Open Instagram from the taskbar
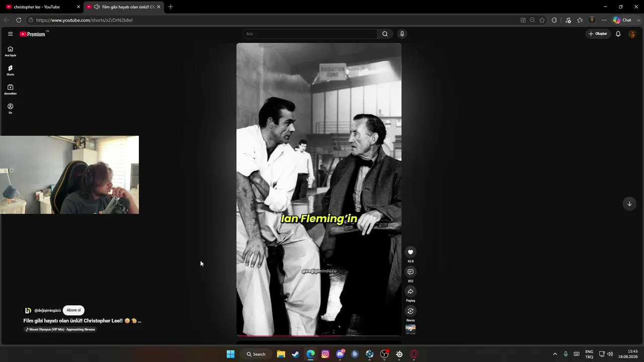 click(x=326, y=354)
